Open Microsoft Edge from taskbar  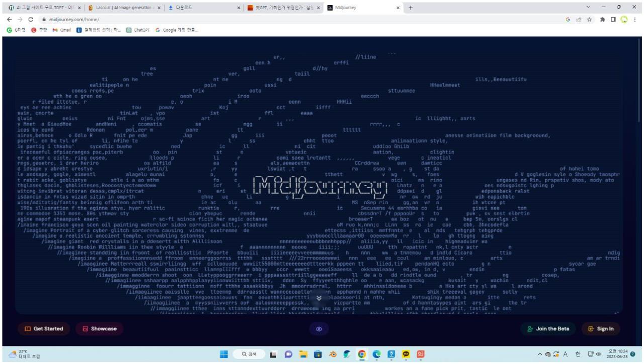coord(377,354)
